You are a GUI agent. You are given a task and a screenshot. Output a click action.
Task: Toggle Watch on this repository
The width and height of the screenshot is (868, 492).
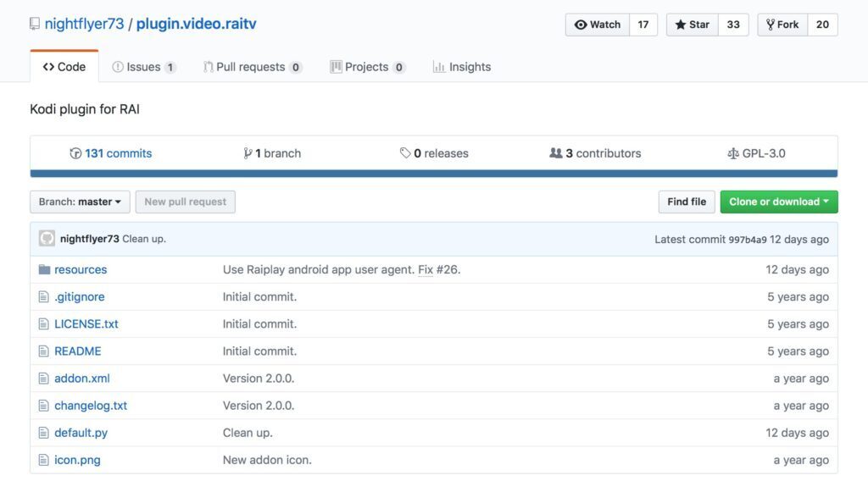[598, 25]
